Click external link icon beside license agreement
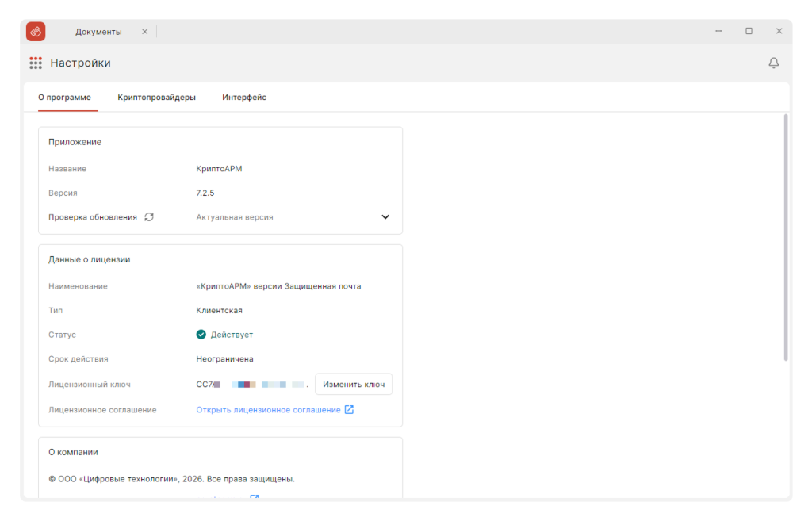 coord(349,410)
